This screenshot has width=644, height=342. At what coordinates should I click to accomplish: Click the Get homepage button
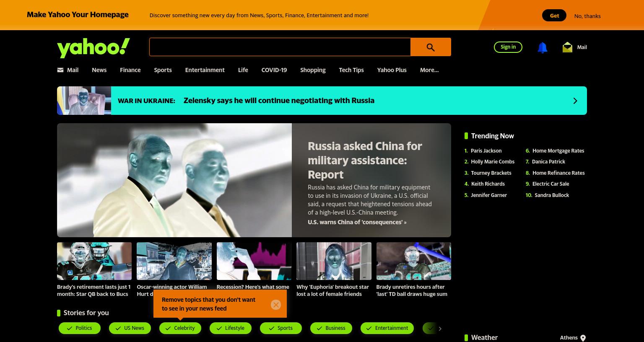[554, 16]
